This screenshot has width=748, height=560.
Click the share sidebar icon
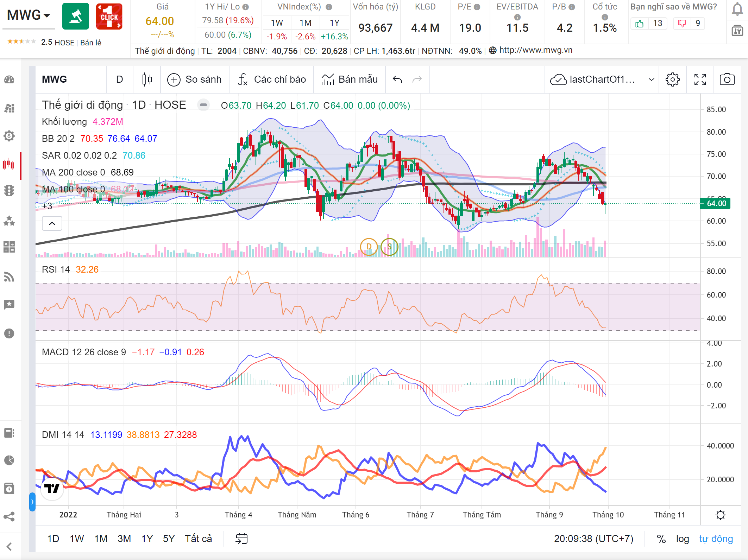(x=9, y=516)
